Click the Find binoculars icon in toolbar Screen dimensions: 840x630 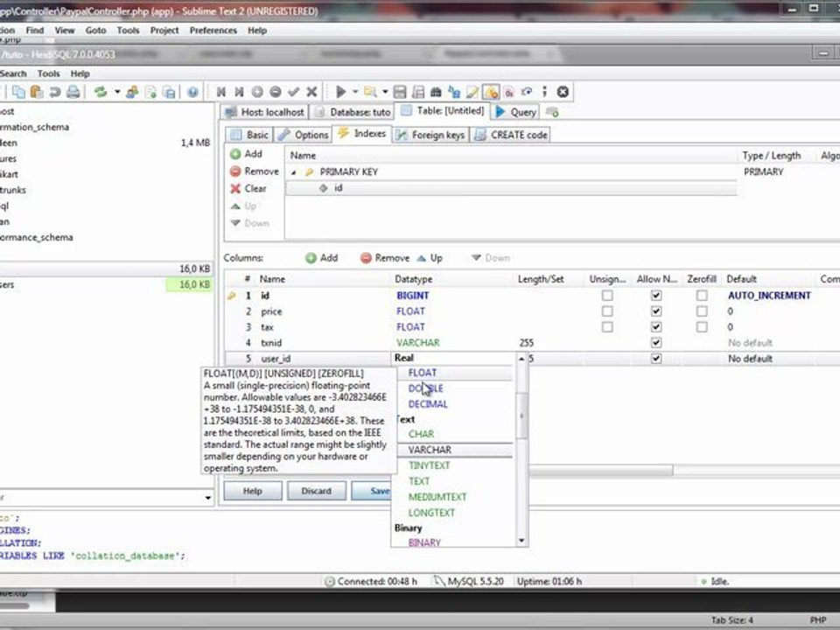click(x=436, y=92)
